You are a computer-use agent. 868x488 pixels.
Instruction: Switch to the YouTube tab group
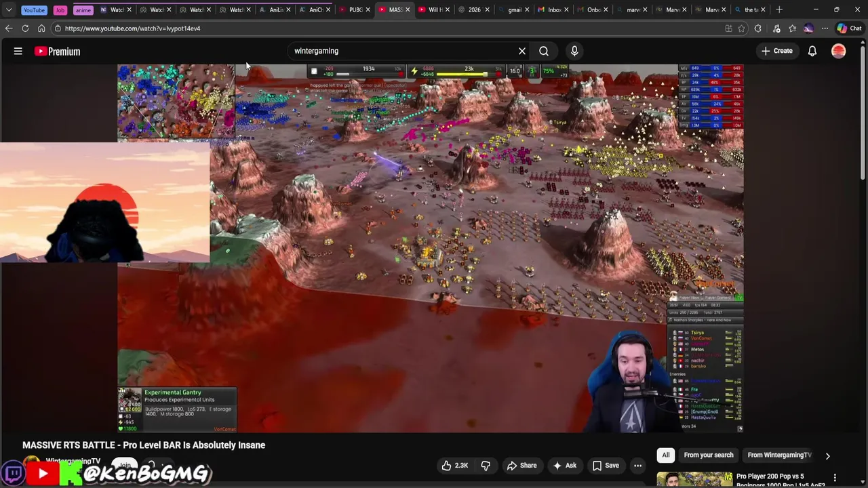pos(34,10)
